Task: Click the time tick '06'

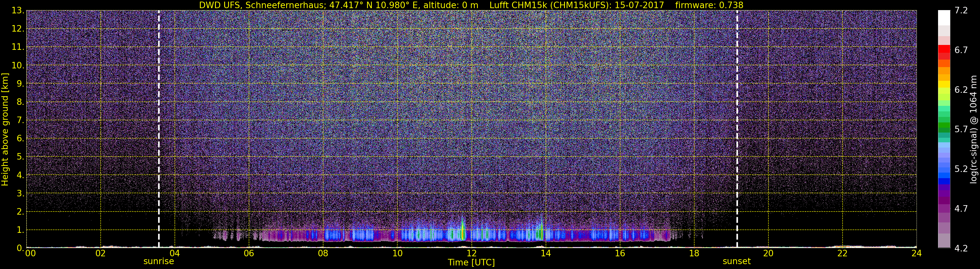Action: click(248, 253)
